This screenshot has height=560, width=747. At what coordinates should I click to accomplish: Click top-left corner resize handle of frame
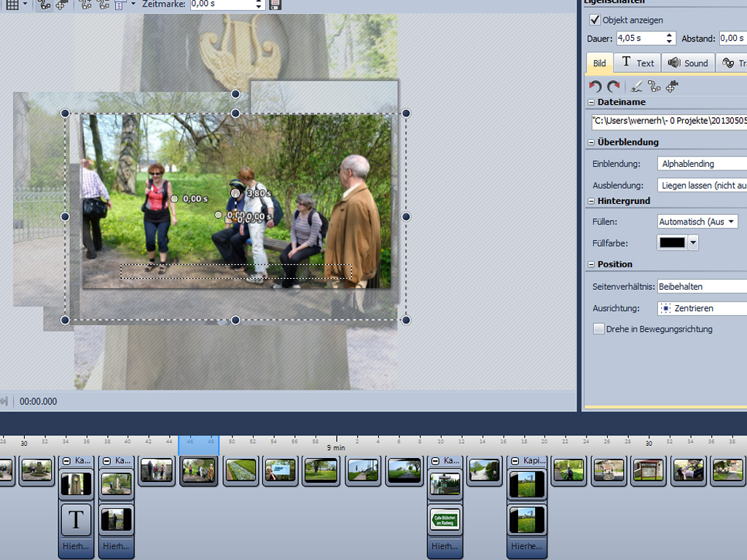click(66, 114)
